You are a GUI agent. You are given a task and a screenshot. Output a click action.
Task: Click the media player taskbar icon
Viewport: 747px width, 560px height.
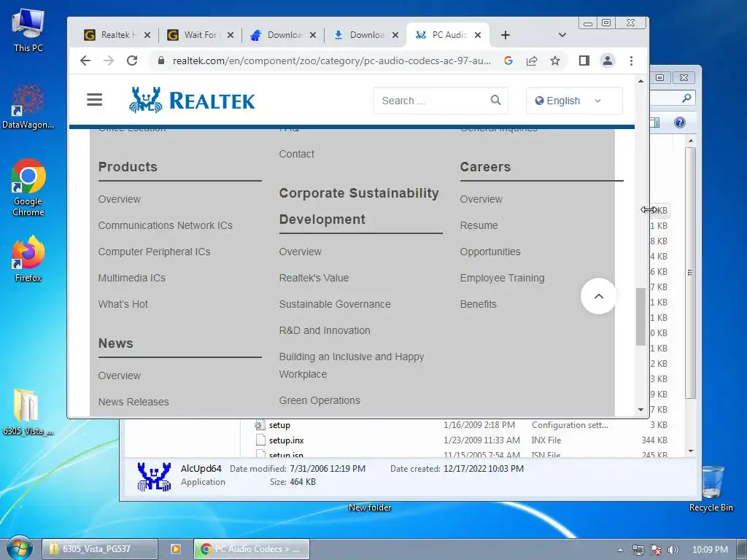click(175, 549)
